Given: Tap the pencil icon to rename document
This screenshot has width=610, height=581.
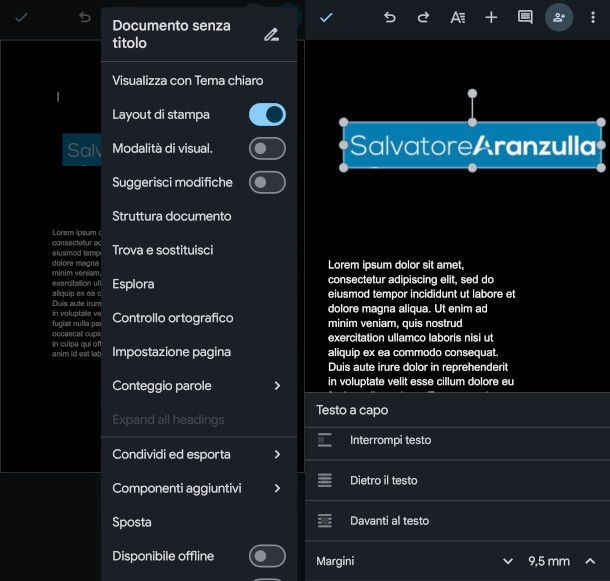Looking at the screenshot, I should [x=271, y=35].
